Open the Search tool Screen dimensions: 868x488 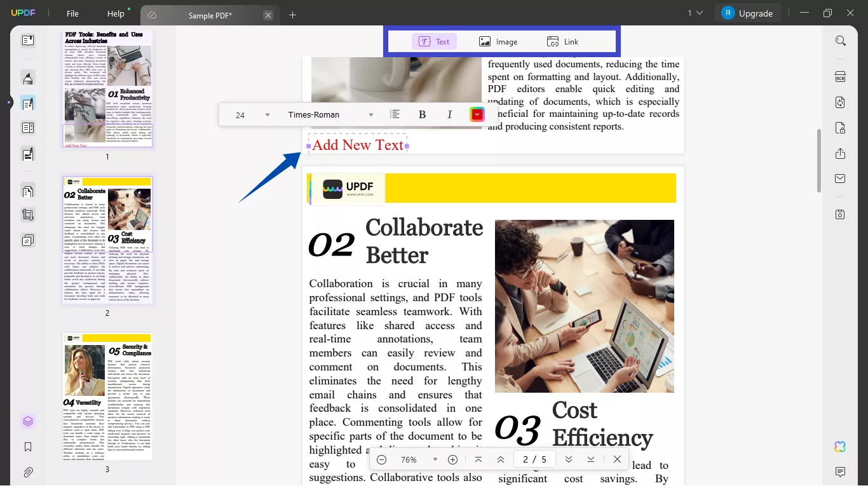840,40
